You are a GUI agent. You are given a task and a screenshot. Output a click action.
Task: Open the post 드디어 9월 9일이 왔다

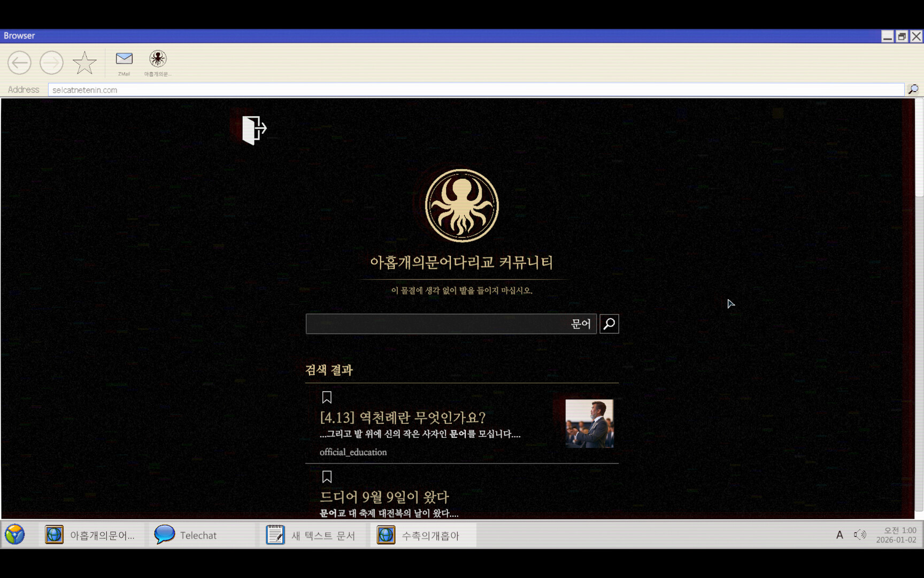(384, 497)
